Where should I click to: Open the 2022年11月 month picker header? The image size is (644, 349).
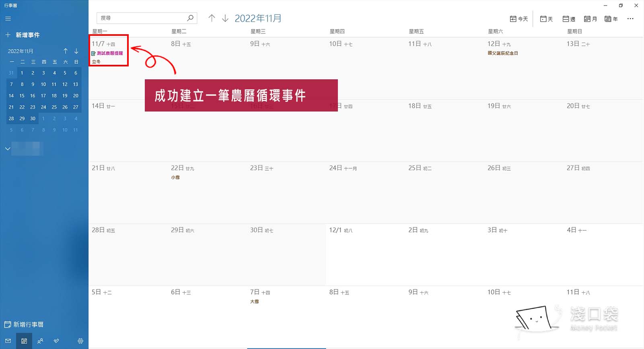(x=258, y=19)
